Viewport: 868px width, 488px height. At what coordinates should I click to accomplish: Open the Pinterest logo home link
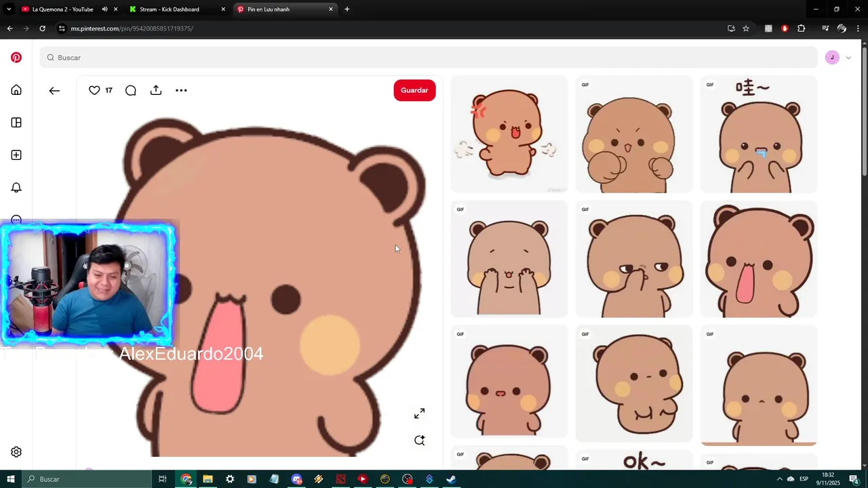pyautogui.click(x=16, y=58)
